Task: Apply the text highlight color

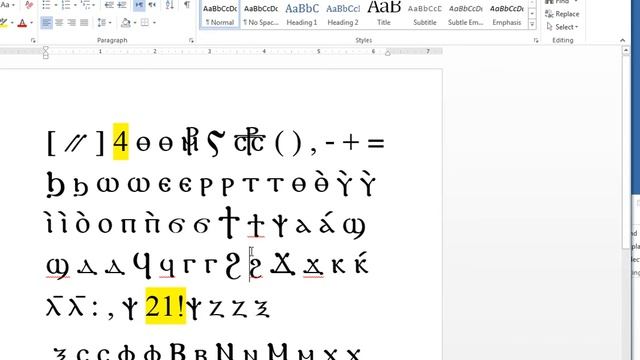Action: [3, 23]
